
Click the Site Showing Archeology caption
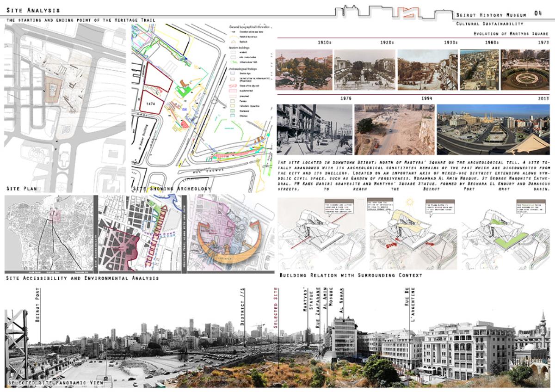coord(172,189)
